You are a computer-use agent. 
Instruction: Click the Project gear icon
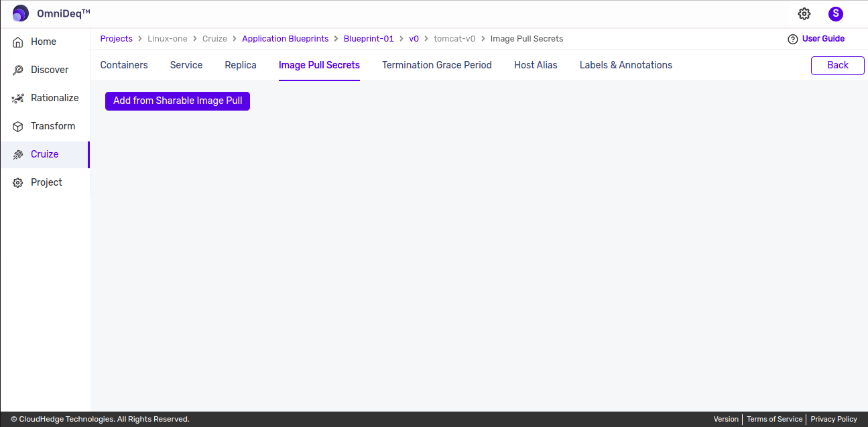click(x=18, y=182)
